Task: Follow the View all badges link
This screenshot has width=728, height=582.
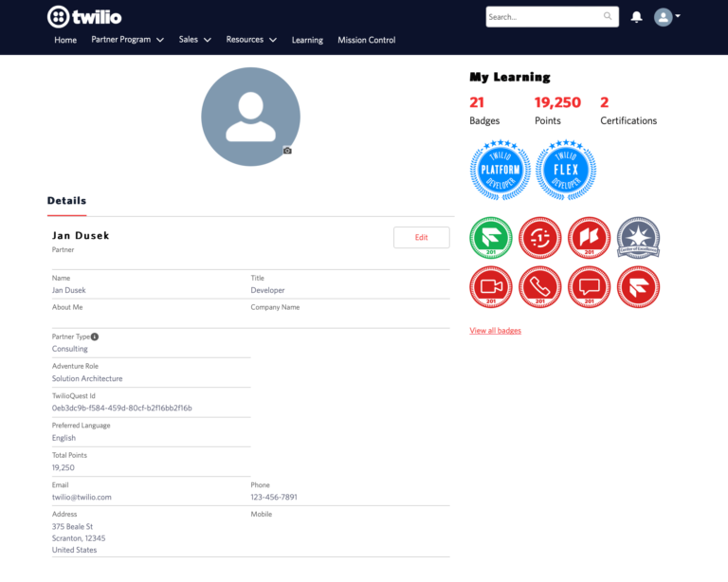Action: (x=495, y=331)
